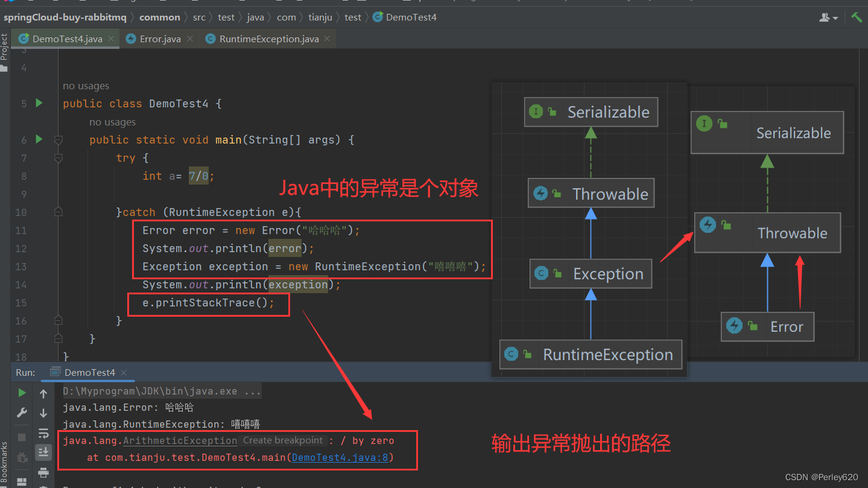
Task: Open the wrench run configuration icon
Action: (x=22, y=413)
